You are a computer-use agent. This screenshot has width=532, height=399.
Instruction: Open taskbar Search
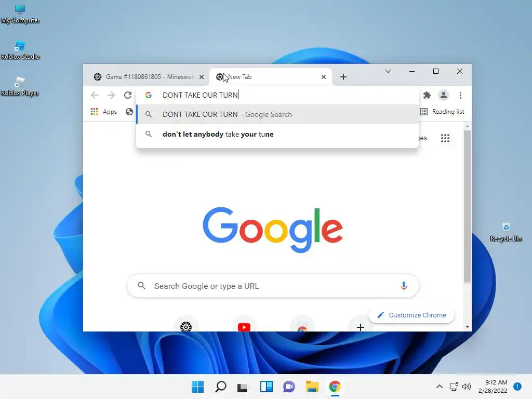220,387
